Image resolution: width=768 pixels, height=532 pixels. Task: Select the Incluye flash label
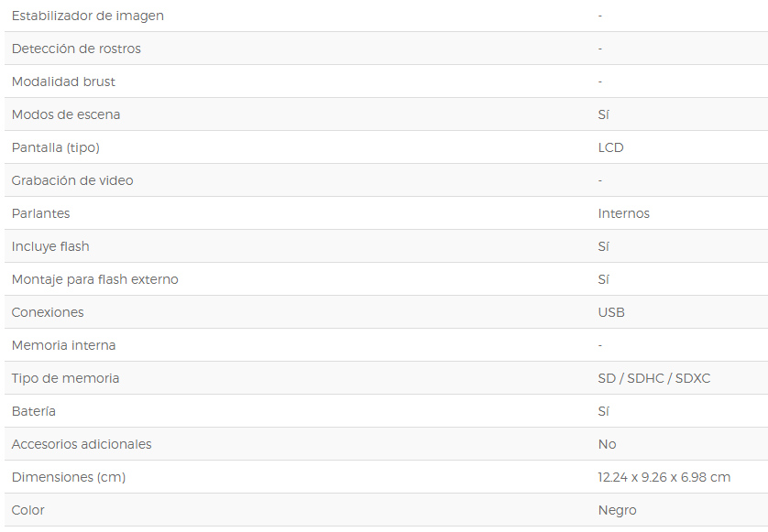pyautogui.click(x=50, y=246)
